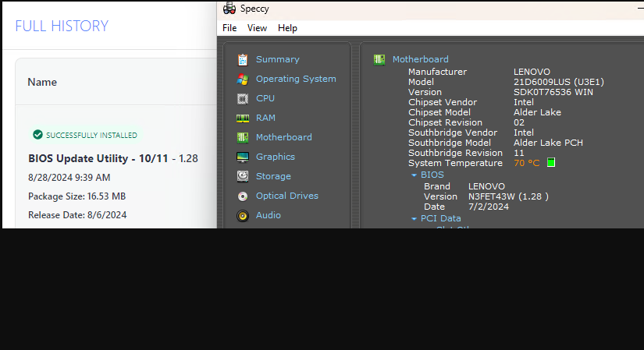Open the View menu in Speccy

257,28
